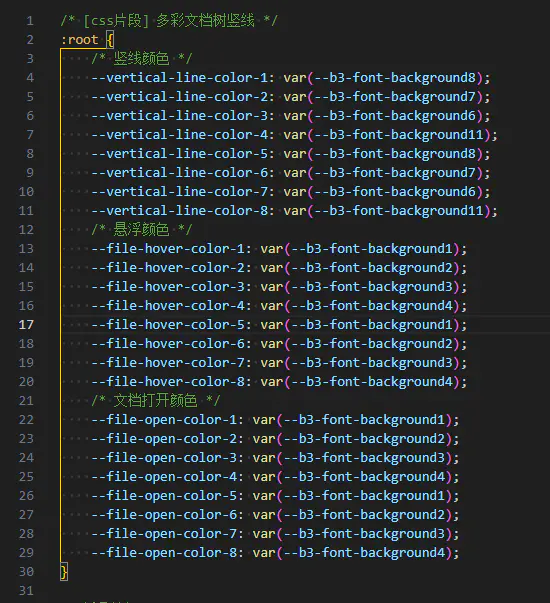Click "--file-open-color-3" property name

pos(164,458)
